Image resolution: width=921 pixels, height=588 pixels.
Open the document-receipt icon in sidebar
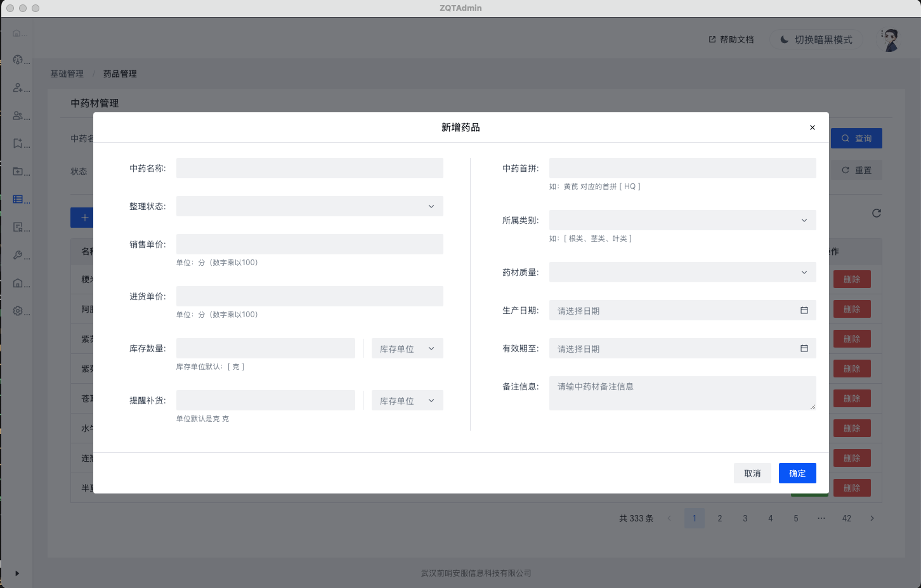tap(18, 227)
